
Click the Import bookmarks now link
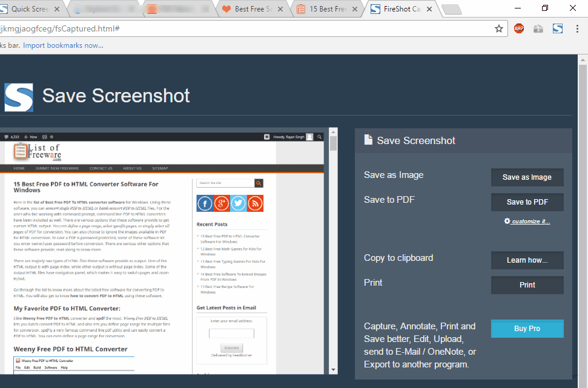(x=63, y=45)
